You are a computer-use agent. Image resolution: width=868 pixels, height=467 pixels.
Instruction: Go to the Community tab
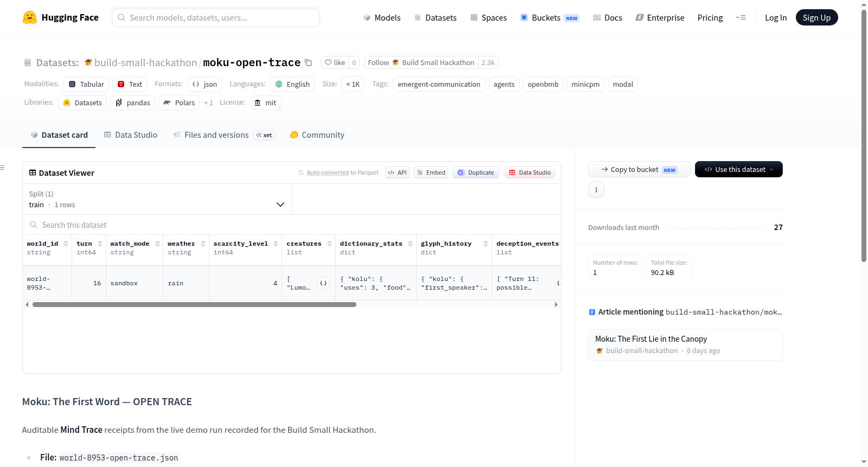(x=317, y=135)
